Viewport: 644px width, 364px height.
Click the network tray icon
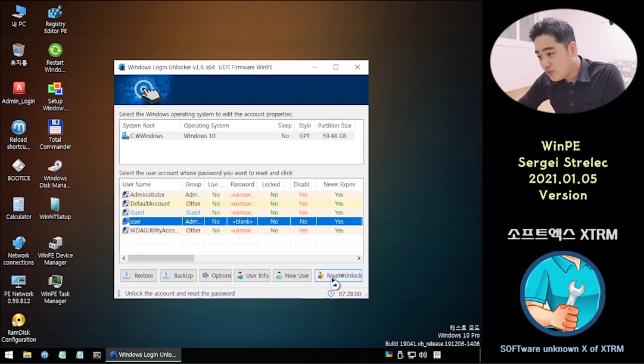(412, 354)
